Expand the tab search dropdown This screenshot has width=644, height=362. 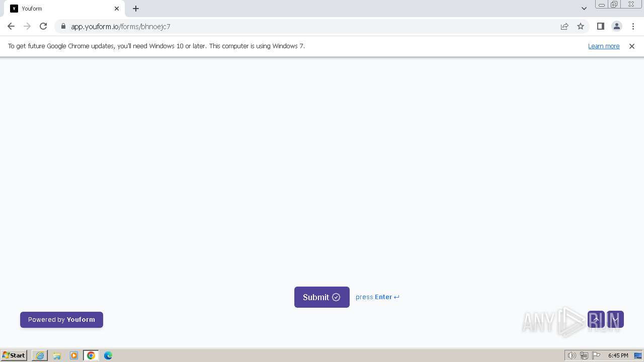pyautogui.click(x=584, y=9)
